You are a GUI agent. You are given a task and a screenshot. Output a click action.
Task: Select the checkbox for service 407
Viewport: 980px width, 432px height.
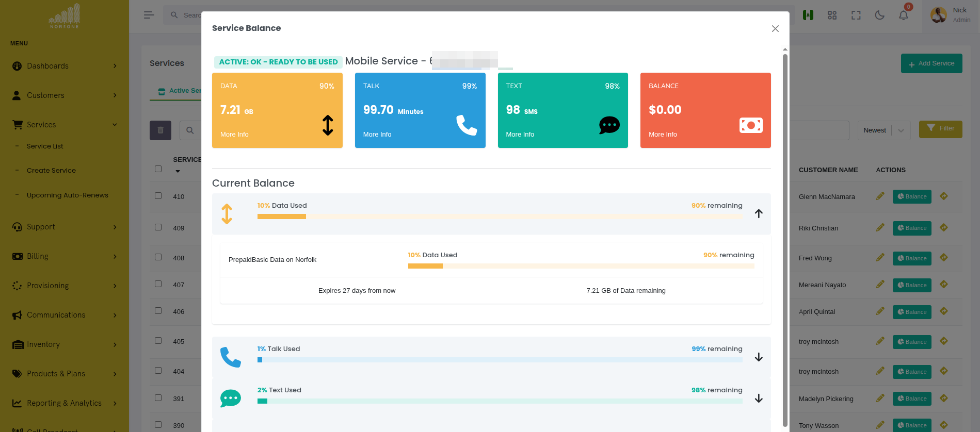[158, 284]
